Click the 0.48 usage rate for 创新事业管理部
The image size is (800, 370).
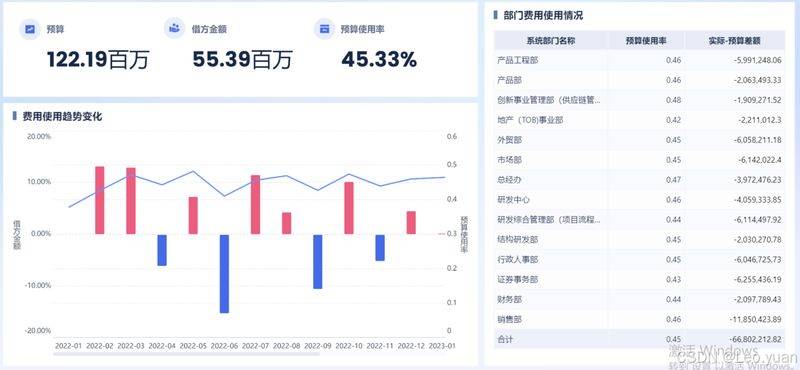(673, 100)
